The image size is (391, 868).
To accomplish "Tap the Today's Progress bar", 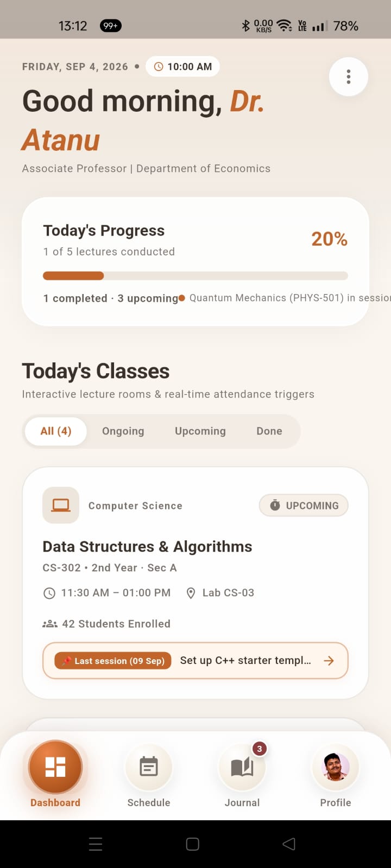I will pos(195,276).
